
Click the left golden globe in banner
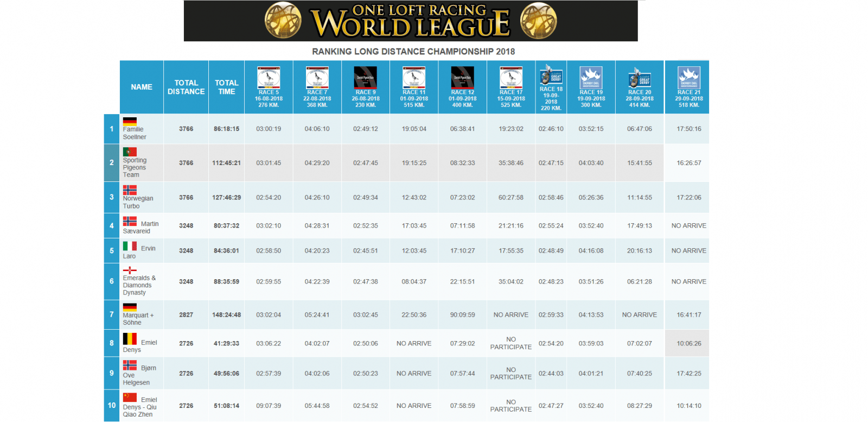click(x=283, y=21)
